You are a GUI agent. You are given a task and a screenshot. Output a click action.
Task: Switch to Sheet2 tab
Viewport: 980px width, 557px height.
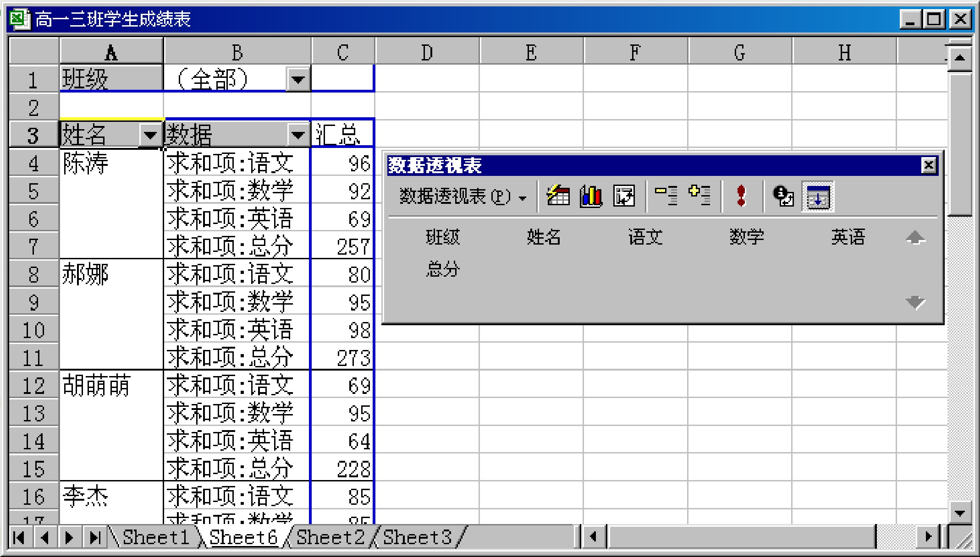[x=330, y=537]
